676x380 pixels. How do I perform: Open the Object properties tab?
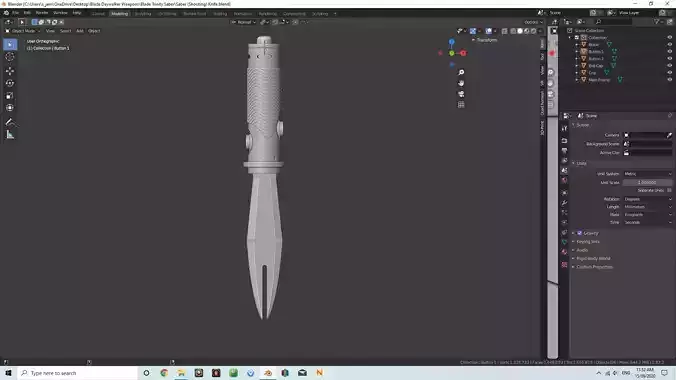point(564,192)
